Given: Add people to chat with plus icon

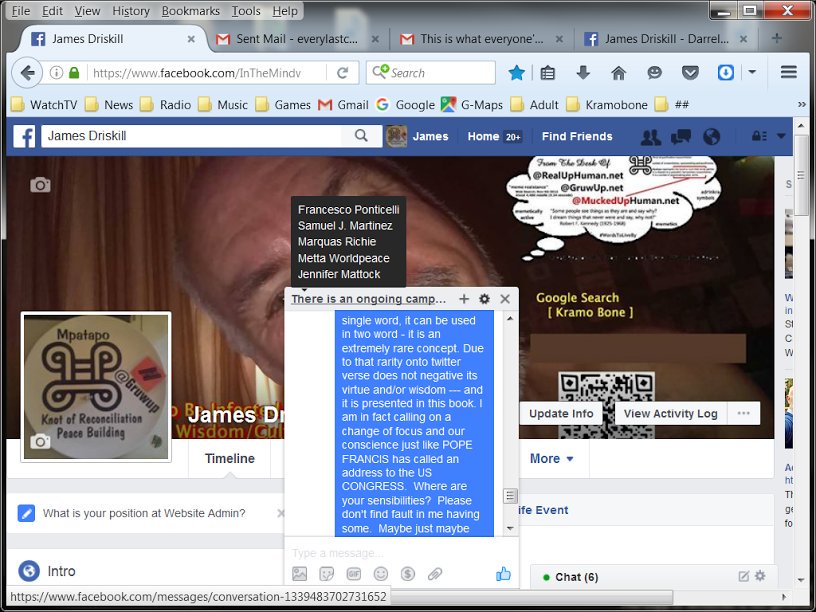Looking at the screenshot, I should pos(464,299).
